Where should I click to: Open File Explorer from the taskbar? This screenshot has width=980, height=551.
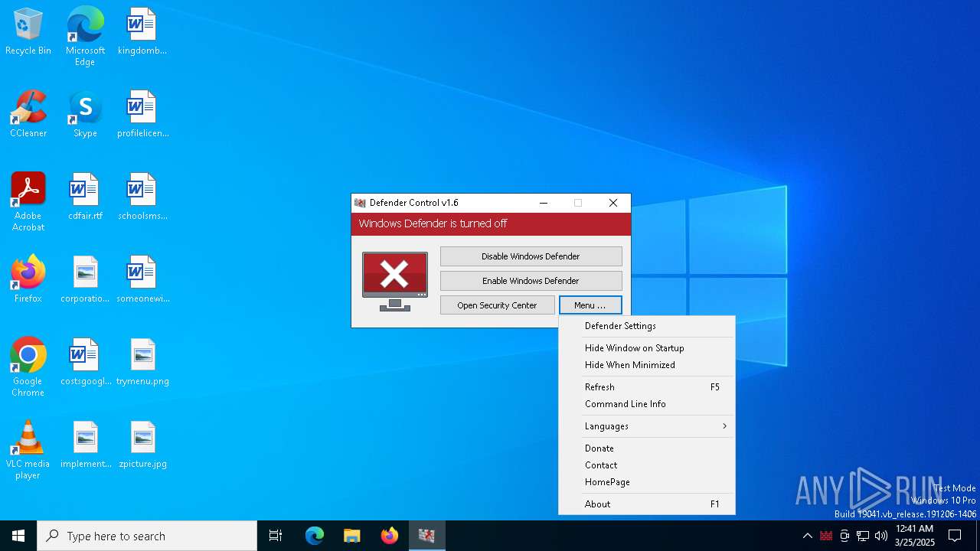(x=351, y=536)
